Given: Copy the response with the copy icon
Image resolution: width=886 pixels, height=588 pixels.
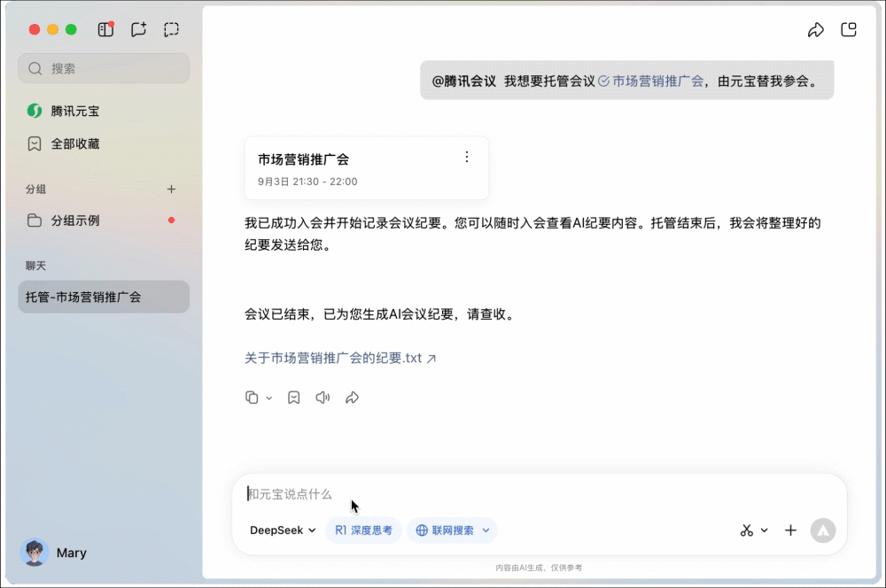Looking at the screenshot, I should tap(252, 398).
